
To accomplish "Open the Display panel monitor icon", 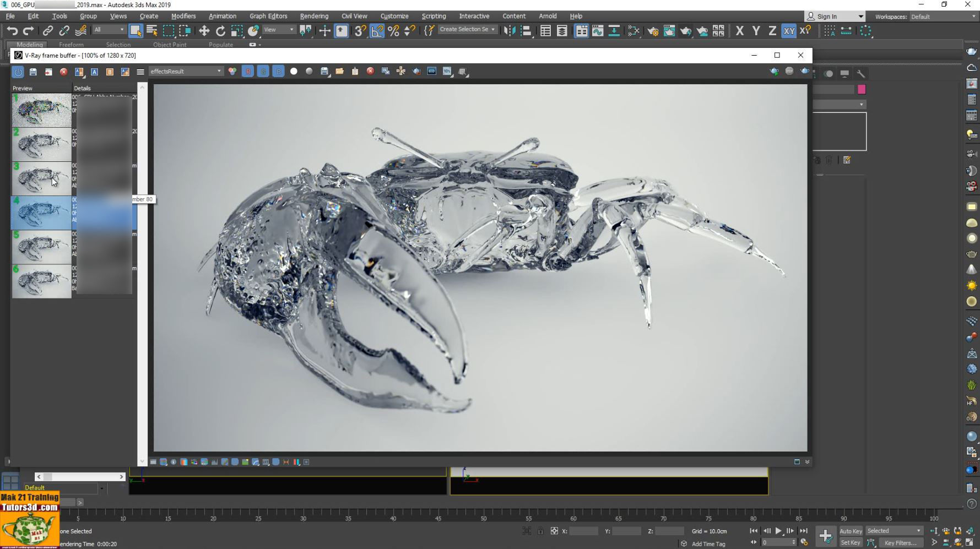I will tap(844, 73).
